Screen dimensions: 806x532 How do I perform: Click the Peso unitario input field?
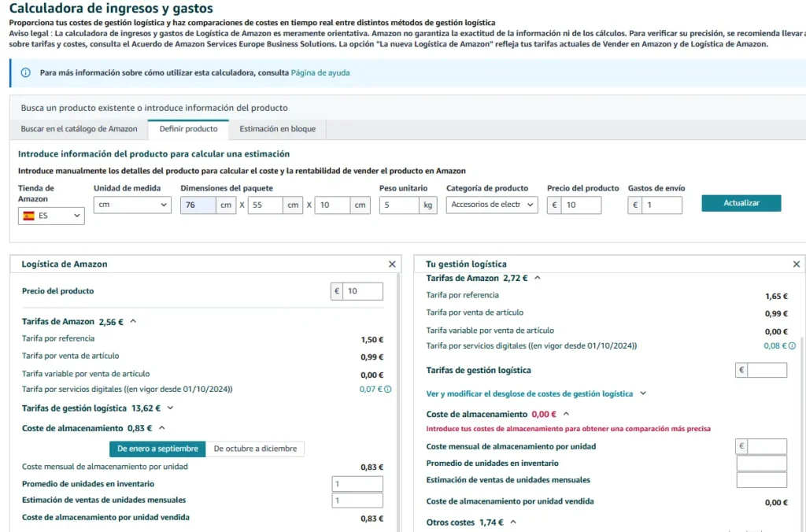[399, 205]
